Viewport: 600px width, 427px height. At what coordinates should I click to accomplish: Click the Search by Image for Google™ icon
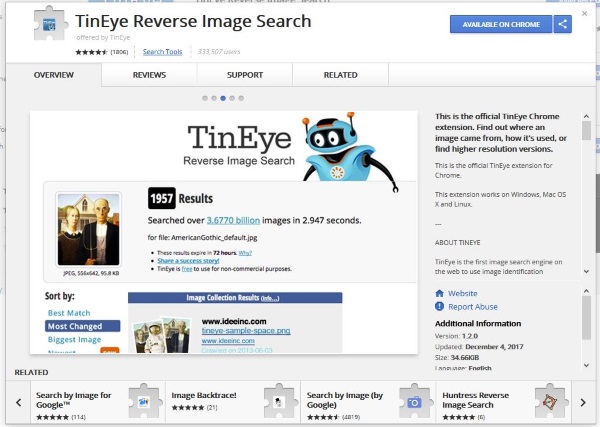coord(143,401)
